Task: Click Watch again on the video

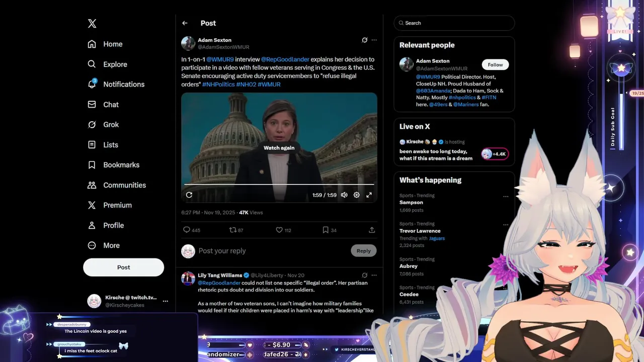Action: point(279,148)
